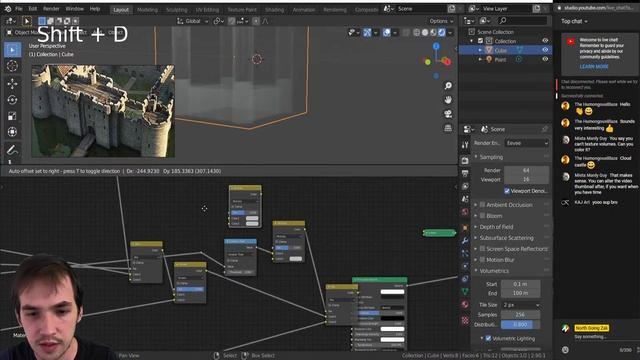Open the Top chat dropdown

574,21
